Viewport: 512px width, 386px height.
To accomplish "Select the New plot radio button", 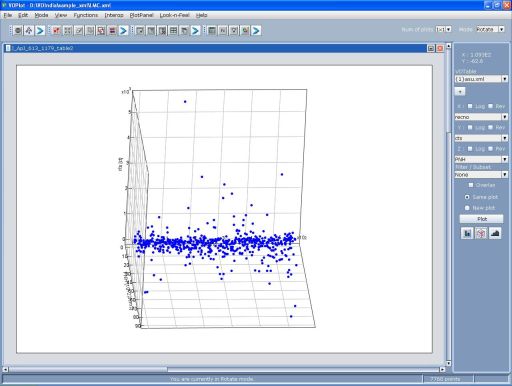I will coord(467,208).
